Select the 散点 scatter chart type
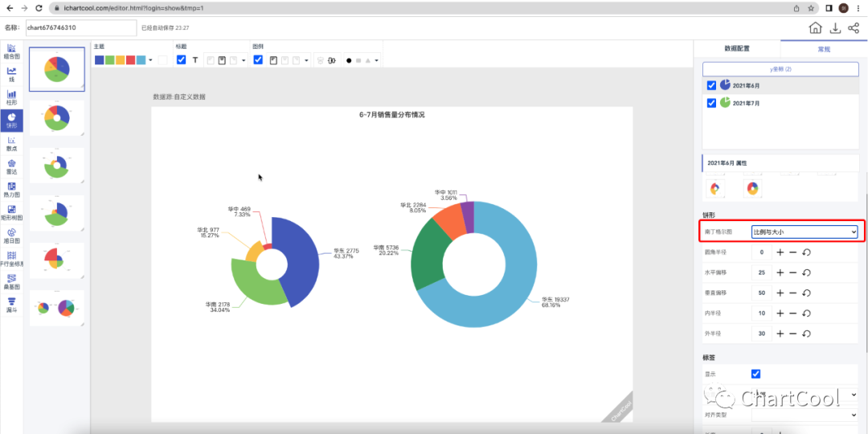Screen dimensions: 868x434 (x=11, y=144)
